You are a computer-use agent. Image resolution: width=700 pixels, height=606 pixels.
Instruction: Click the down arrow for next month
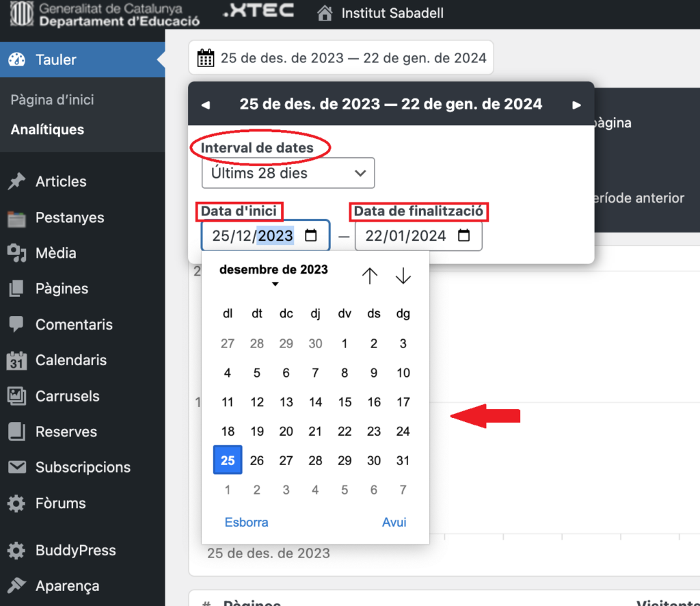tap(403, 276)
